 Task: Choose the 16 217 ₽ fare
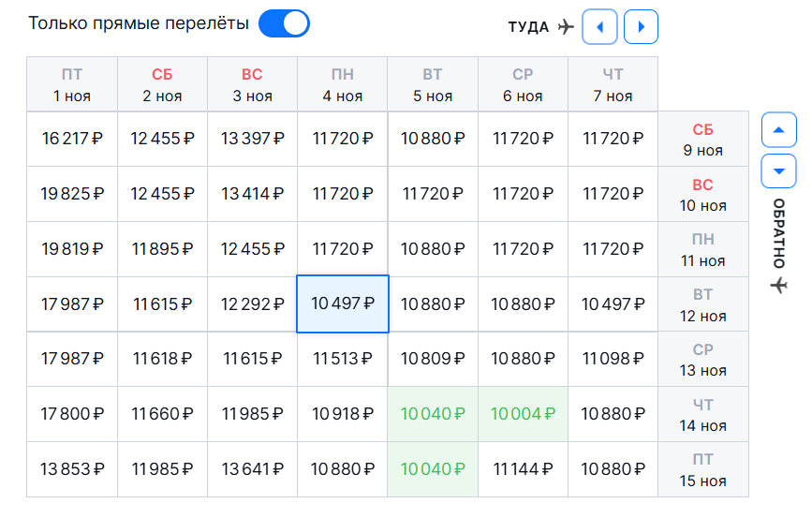coord(72,139)
